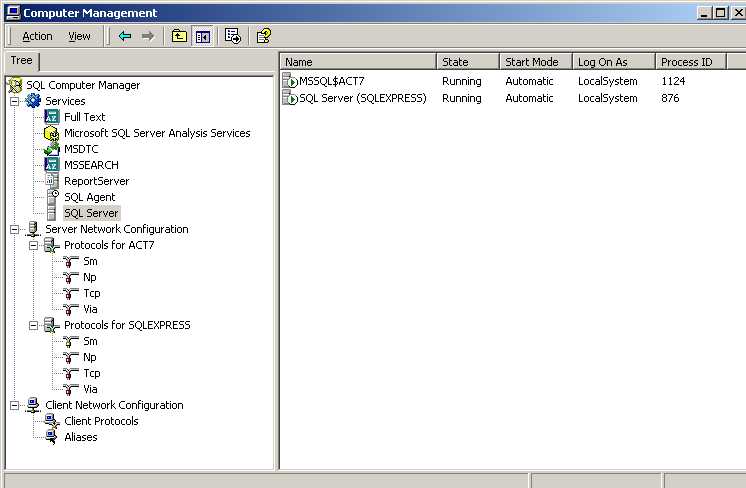Click Via protocol icon under SQLEXPRESS
Viewport: 746px width, 488px height.
(x=70, y=390)
